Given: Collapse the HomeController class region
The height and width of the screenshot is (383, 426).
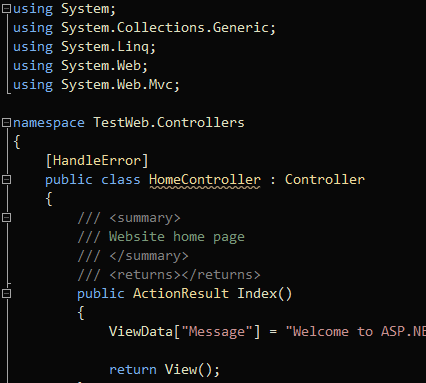Looking at the screenshot, I should click(6, 180).
